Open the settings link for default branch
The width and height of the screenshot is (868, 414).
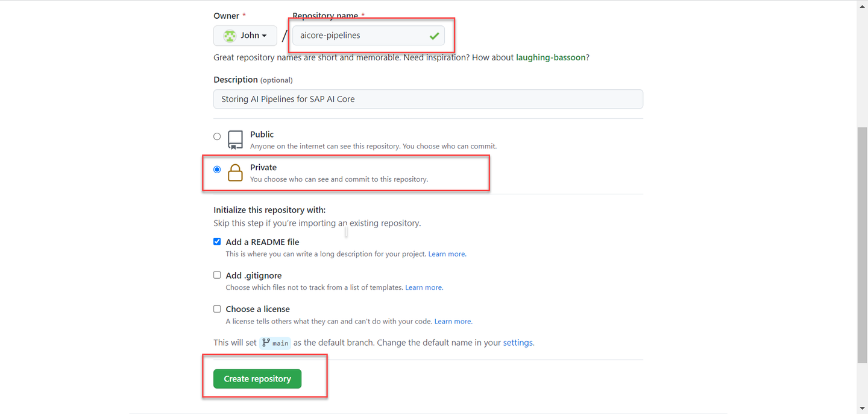[x=518, y=342]
